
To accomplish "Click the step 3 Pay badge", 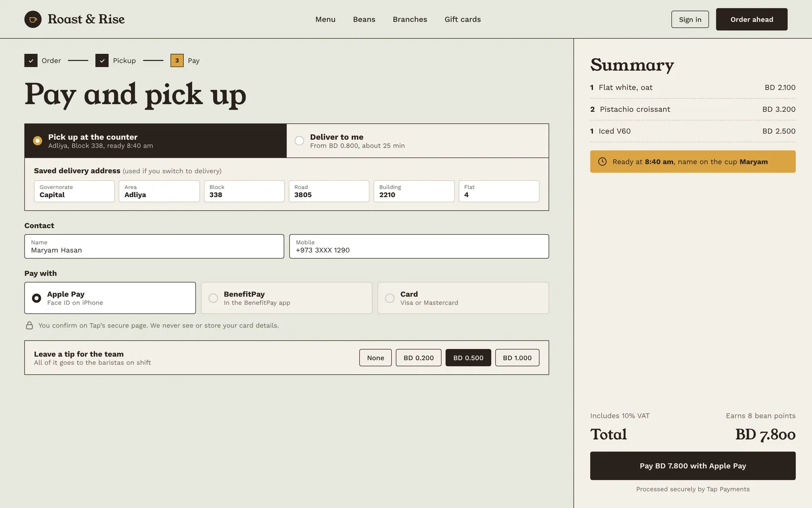I will (177, 60).
